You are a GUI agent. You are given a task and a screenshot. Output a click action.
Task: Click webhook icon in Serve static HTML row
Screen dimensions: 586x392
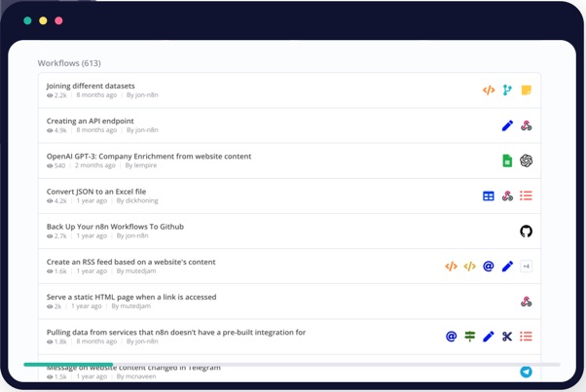[526, 302]
